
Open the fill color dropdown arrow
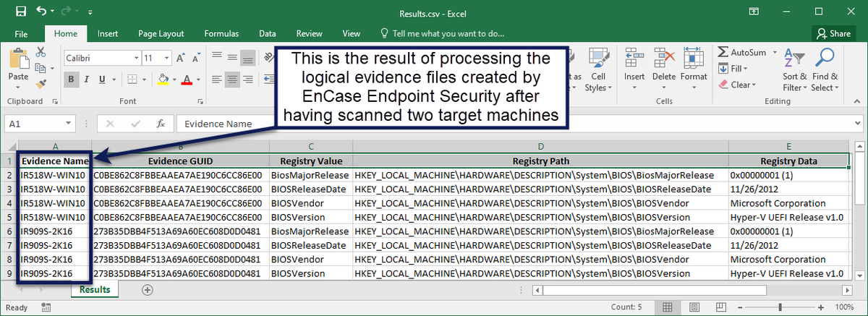[x=174, y=79]
